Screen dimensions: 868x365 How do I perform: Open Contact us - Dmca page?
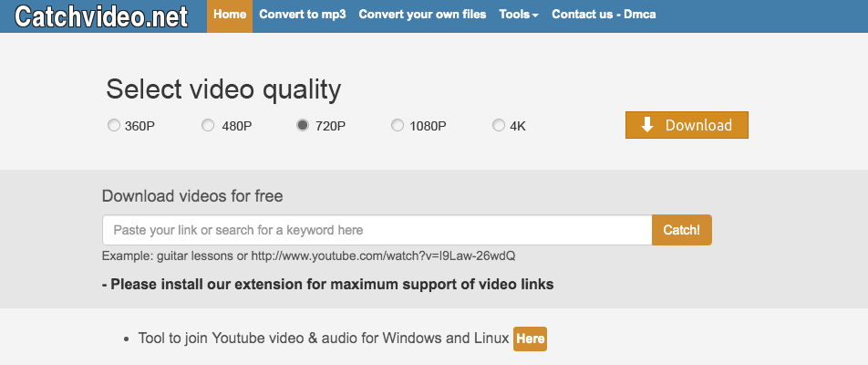point(603,15)
